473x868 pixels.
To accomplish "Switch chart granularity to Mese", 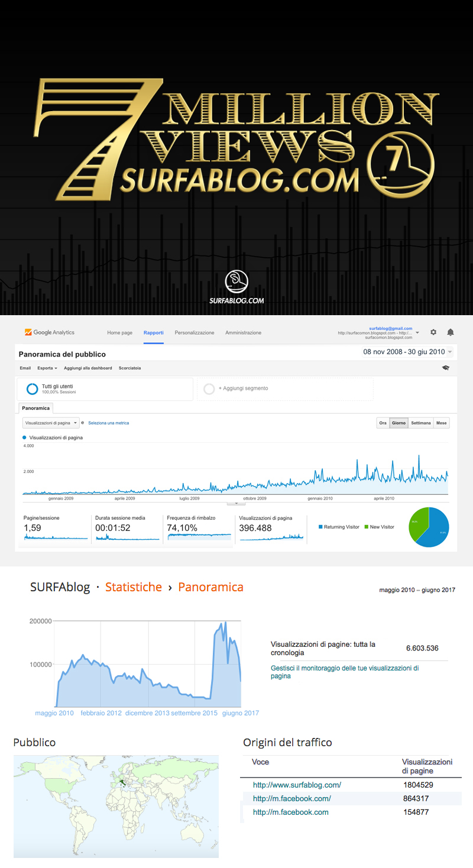I will (441, 423).
